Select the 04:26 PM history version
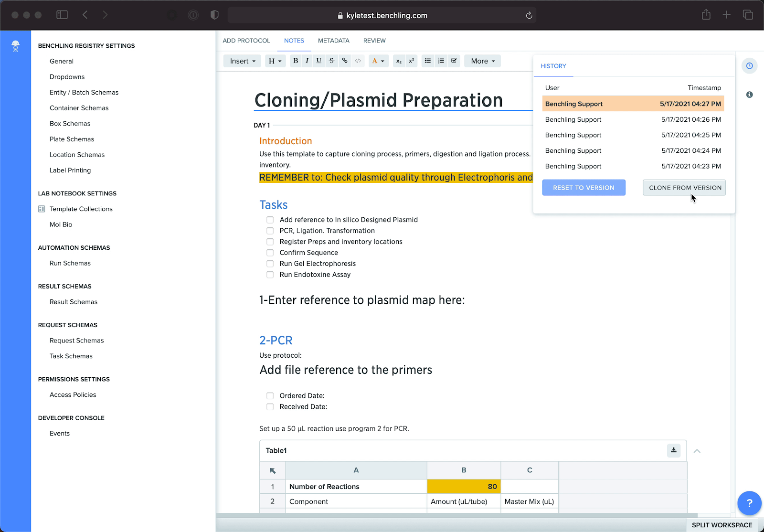 [x=633, y=119]
